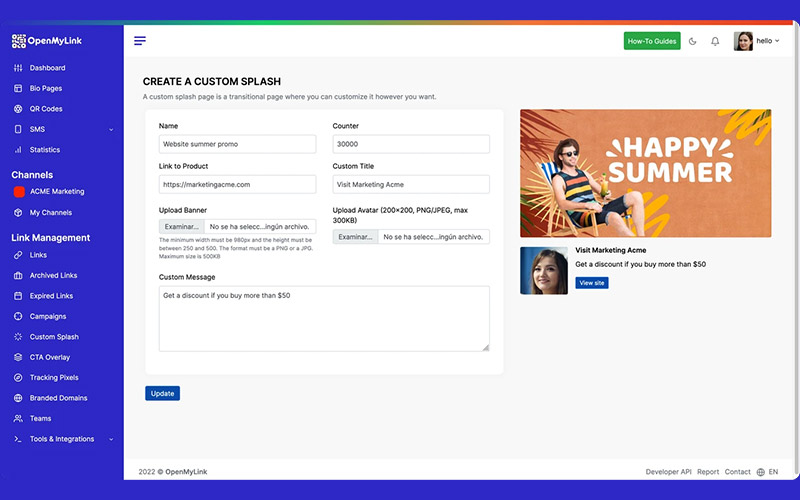Click the footer globe language icon

pos(761,472)
